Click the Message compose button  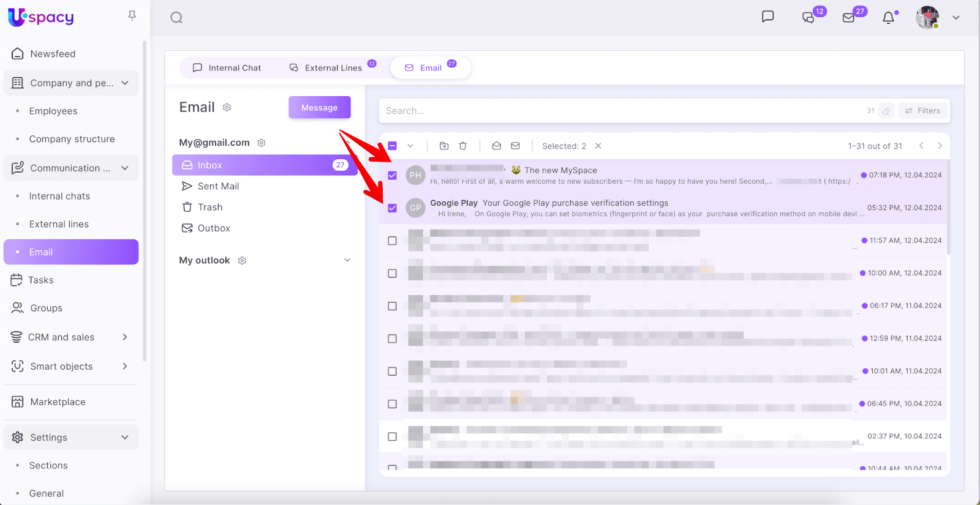[319, 108]
